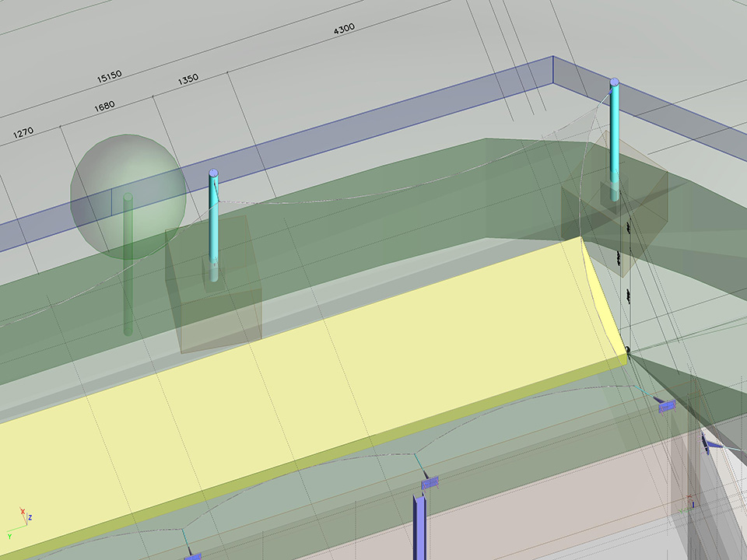Viewport: 747px width, 560px height.
Task: Select the 4300 dimension label
Action: (x=343, y=29)
